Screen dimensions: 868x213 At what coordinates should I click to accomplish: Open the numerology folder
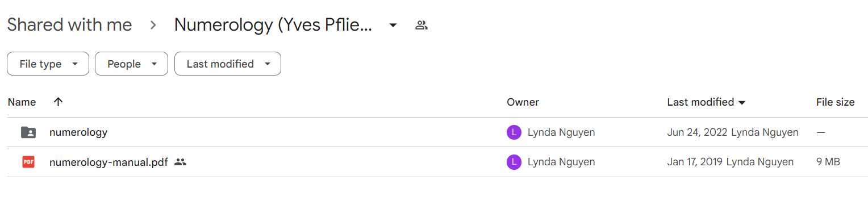click(78, 132)
